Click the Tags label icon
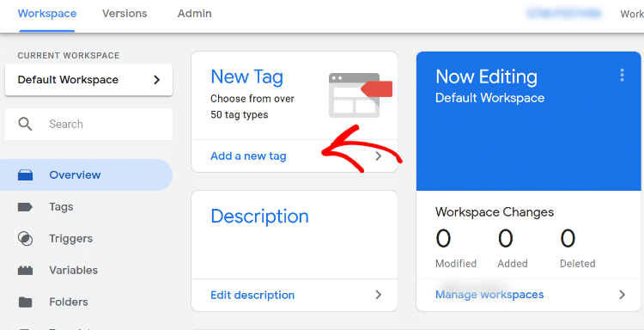The height and width of the screenshot is (330, 644). pos(25,207)
